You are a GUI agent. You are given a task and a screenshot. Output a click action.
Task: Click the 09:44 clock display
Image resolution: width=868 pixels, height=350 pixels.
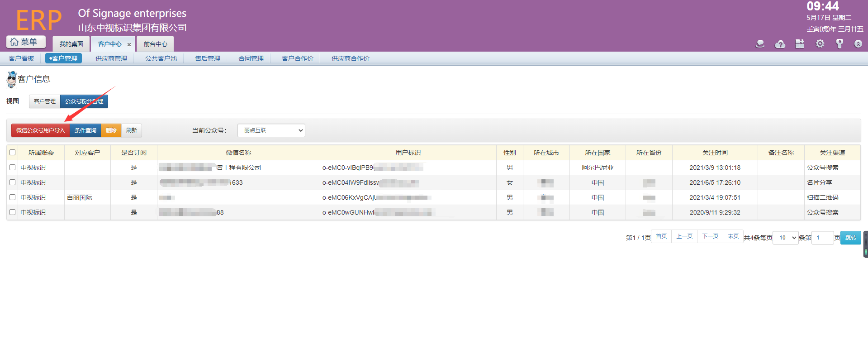point(823,6)
